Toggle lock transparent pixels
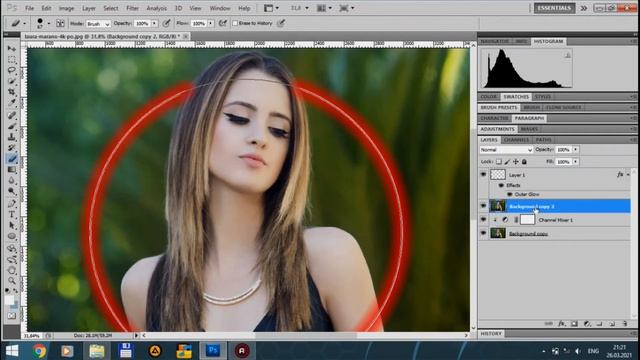The image size is (640, 360). [499, 162]
